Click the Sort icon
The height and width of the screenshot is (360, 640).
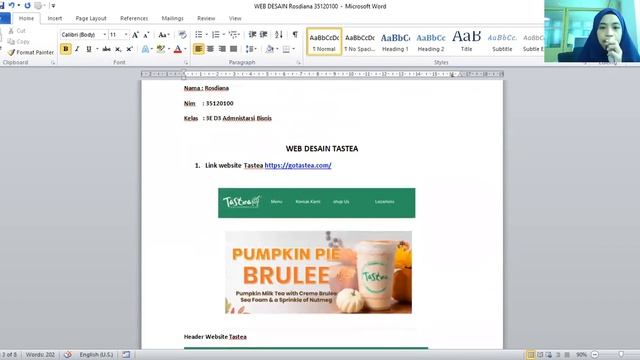(x=279, y=35)
